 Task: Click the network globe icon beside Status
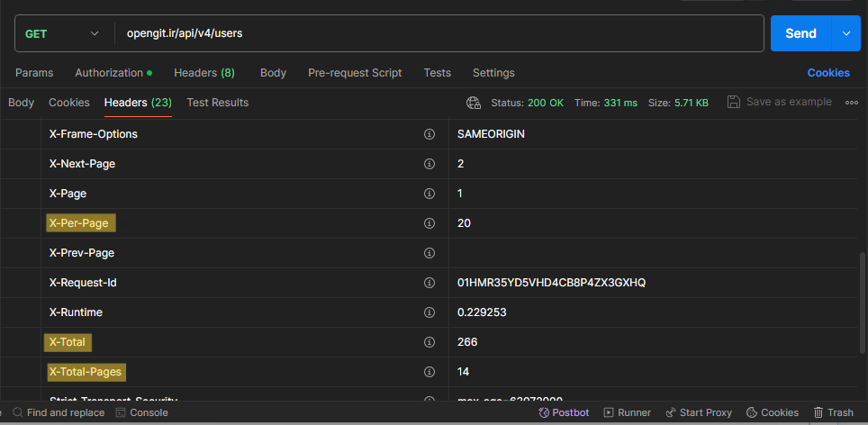(474, 103)
